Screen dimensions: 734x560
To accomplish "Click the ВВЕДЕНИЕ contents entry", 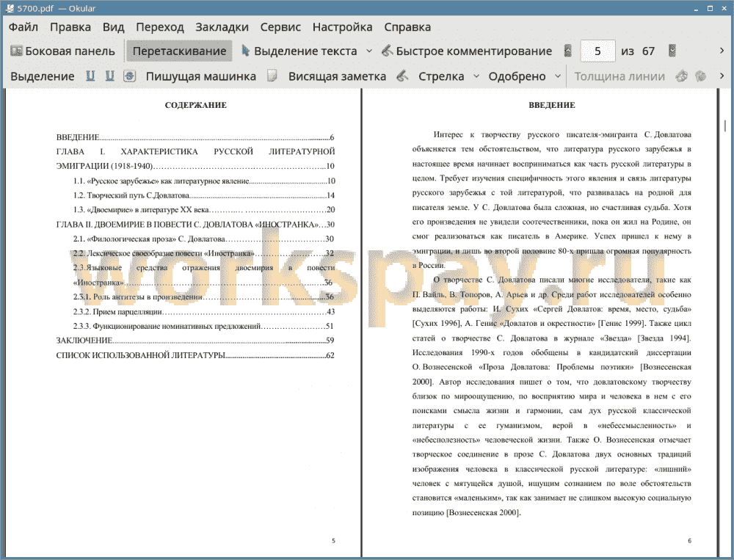I will click(195, 137).
